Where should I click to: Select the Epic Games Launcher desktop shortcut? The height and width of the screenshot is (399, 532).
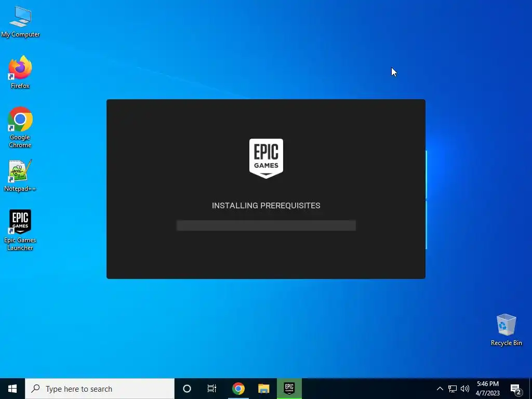pyautogui.click(x=20, y=230)
